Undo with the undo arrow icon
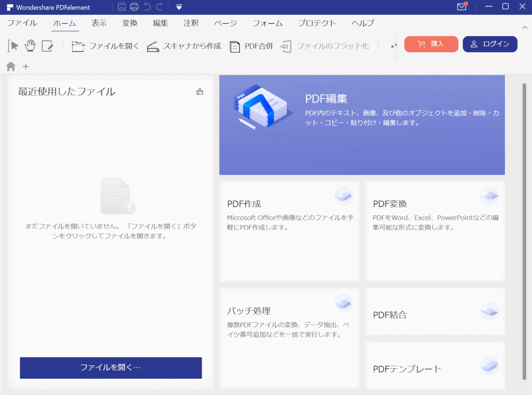 coord(147,7)
